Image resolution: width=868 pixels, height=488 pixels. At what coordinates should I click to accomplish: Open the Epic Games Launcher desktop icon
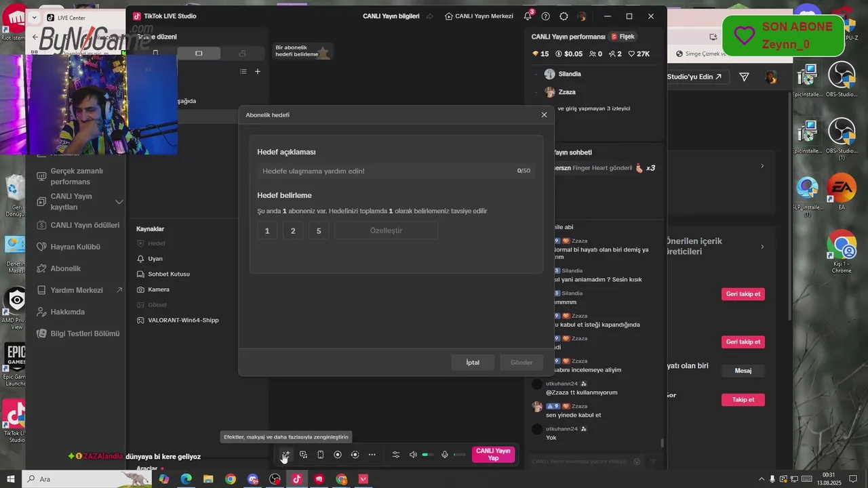pyautogui.click(x=15, y=365)
